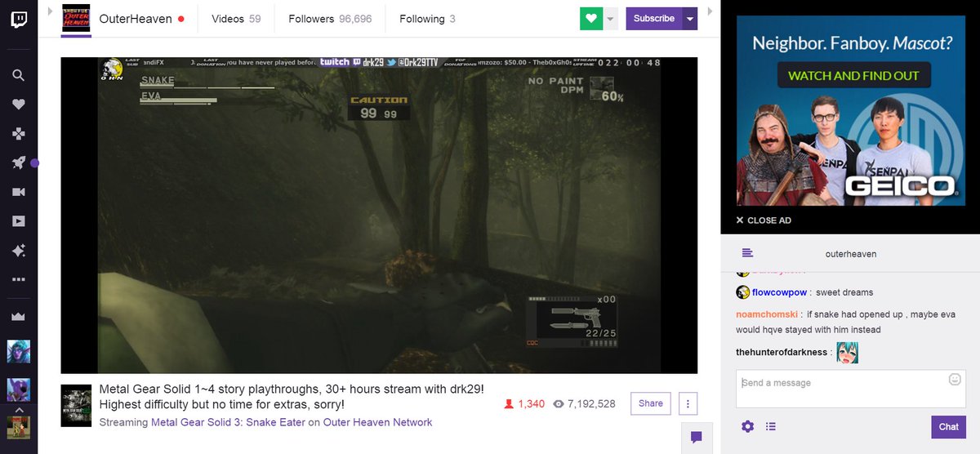Click the sparkle icon in sidebar
The height and width of the screenshot is (454, 980).
click(18, 251)
